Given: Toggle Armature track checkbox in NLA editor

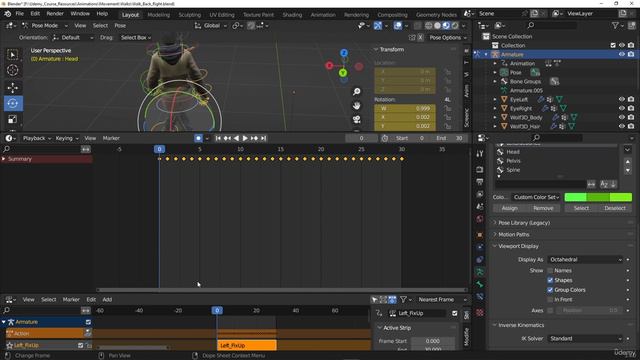Looking at the screenshot, I should 88,322.
